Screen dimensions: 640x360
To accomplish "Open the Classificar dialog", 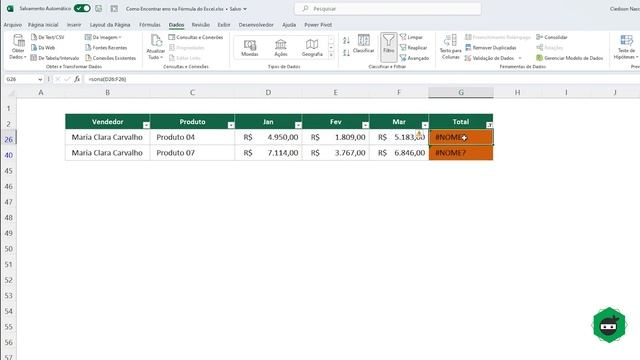I will click(x=363, y=44).
